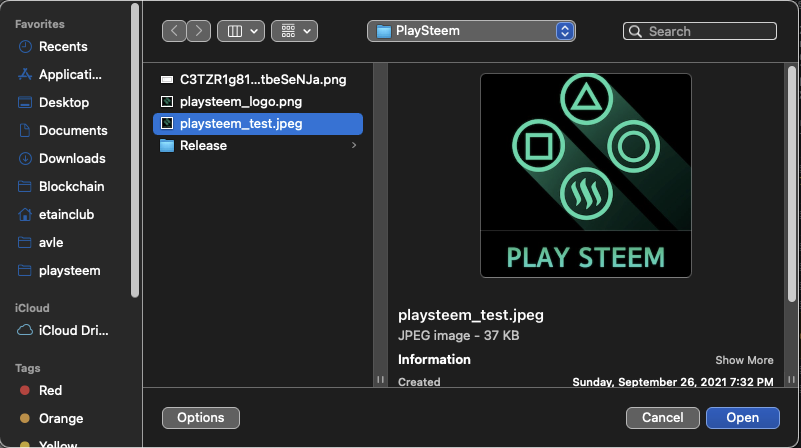Click the PlaySteem popup up-down arrows

[x=565, y=31]
